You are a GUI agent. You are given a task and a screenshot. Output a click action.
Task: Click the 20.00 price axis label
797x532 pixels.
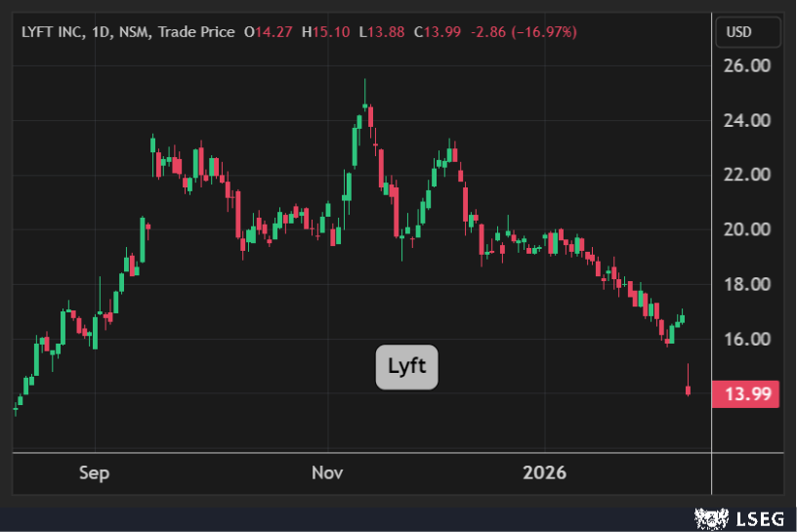746,229
